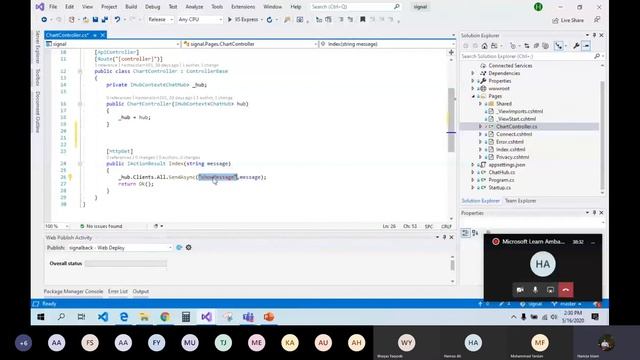The height and width of the screenshot is (360, 640).
Task: Select appsettings.json in Solution Explorer
Action: pyautogui.click(x=507, y=165)
